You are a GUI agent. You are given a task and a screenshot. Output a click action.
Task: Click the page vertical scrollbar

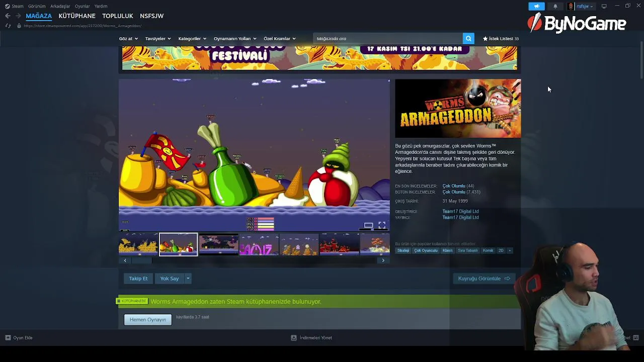pyautogui.click(x=641, y=60)
